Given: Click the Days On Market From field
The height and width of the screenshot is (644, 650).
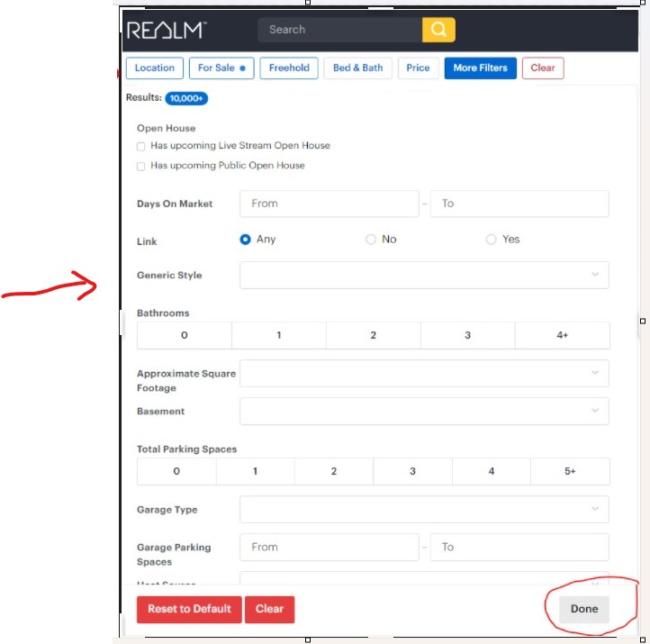Looking at the screenshot, I should [x=329, y=204].
